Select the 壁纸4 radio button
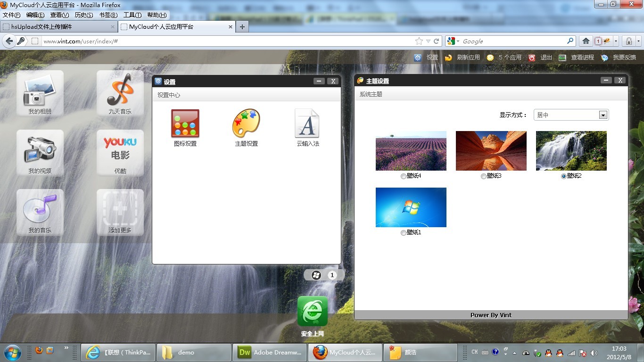644x362 pixels. (x=403, y=176)
